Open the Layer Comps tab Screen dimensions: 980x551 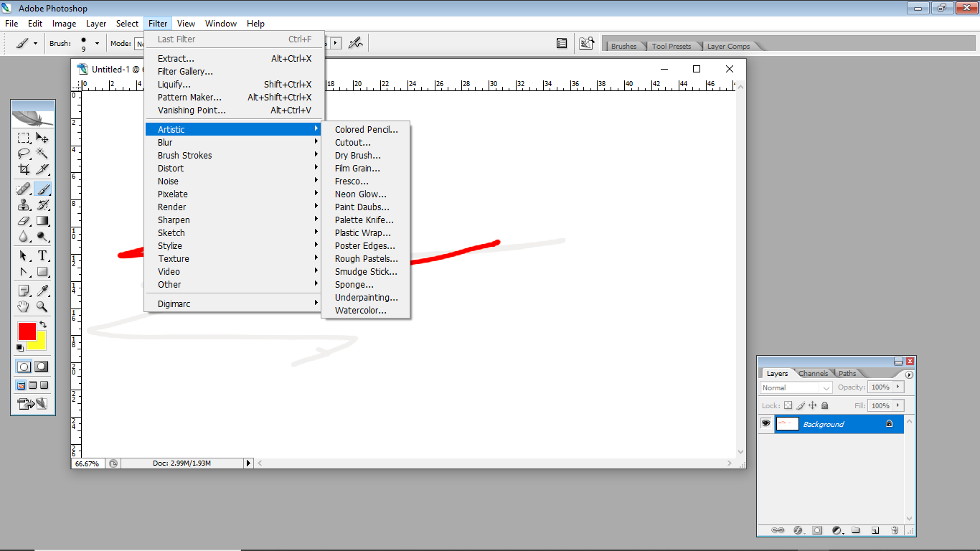(x=728, y=46)
